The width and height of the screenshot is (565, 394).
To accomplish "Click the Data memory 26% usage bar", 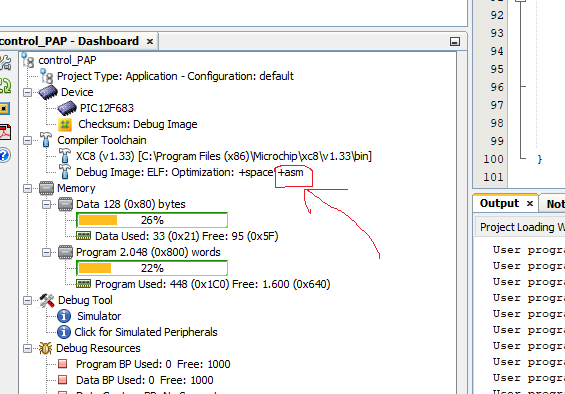I will (x=152, y=220).
